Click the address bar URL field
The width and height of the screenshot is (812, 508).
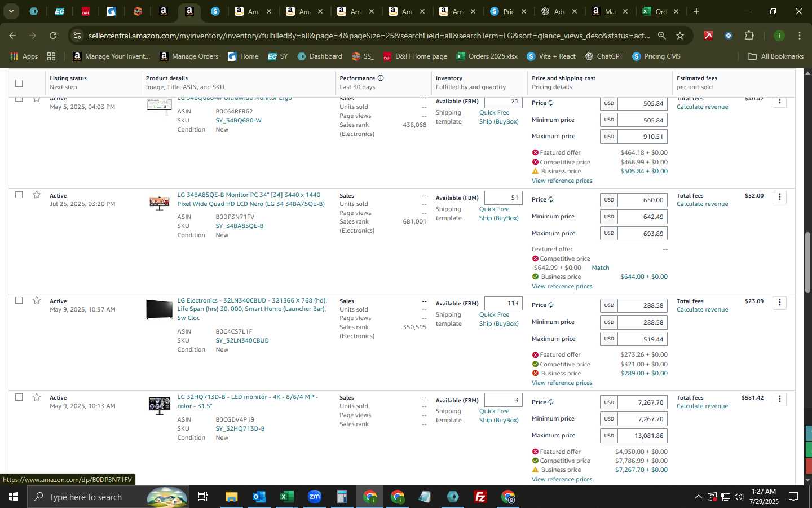click(x=369, y=36)
